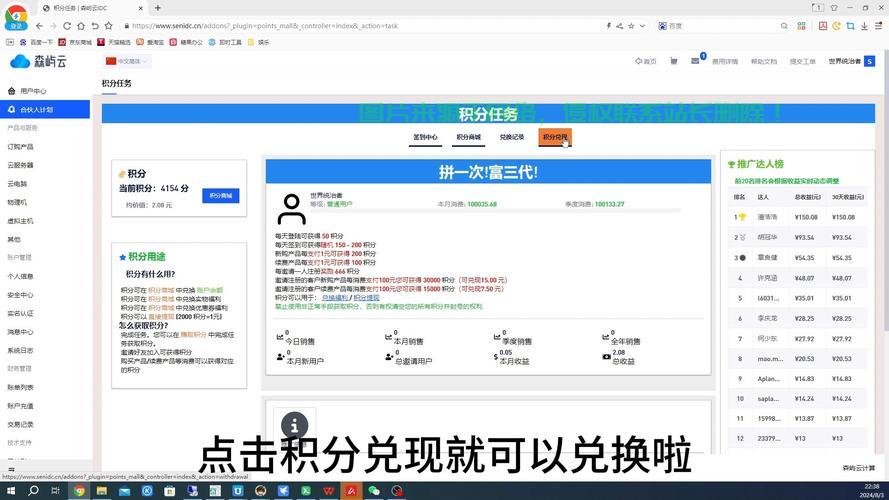Open WeChat from the taskbar
This screenshot has width=889, height=500.
coord(374,491)
